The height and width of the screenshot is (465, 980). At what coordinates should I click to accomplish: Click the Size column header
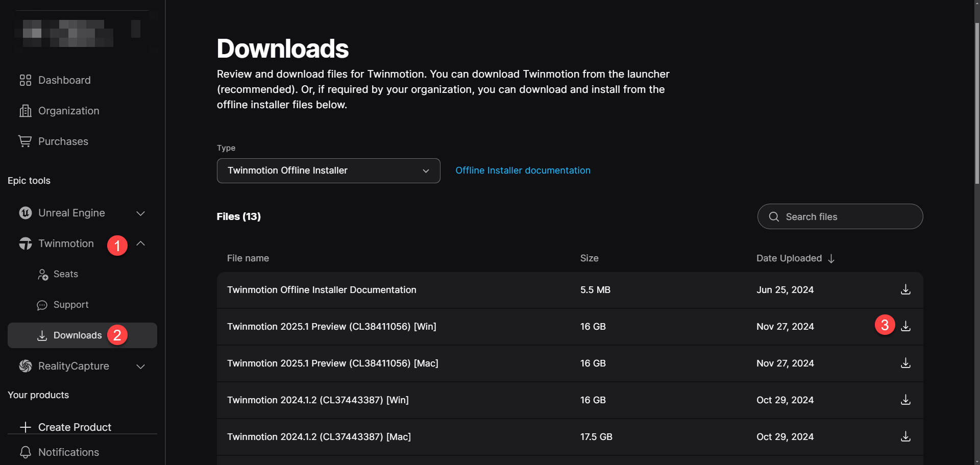(x=589, y=258)
